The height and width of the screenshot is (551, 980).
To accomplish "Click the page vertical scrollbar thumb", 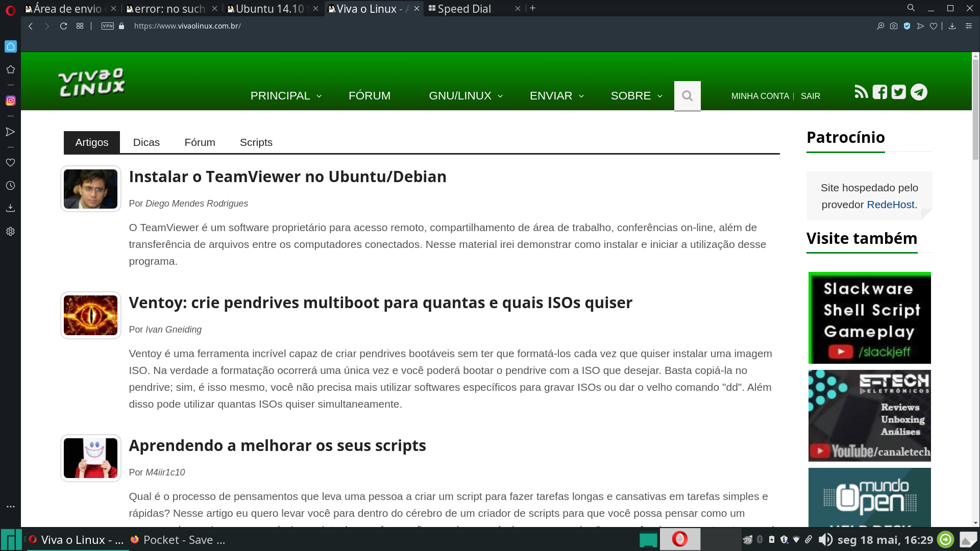I will tap(975, 110).
